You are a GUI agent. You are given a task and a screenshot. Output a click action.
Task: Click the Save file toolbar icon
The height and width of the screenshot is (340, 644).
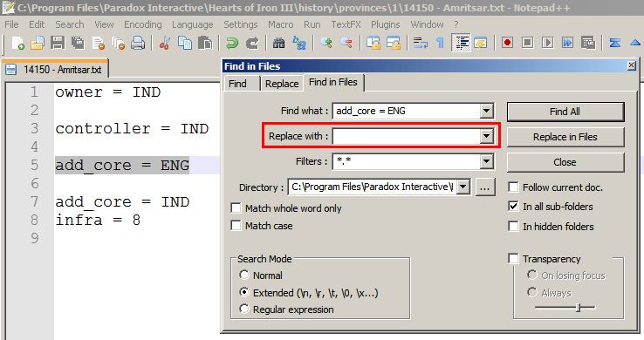[58, 43]
